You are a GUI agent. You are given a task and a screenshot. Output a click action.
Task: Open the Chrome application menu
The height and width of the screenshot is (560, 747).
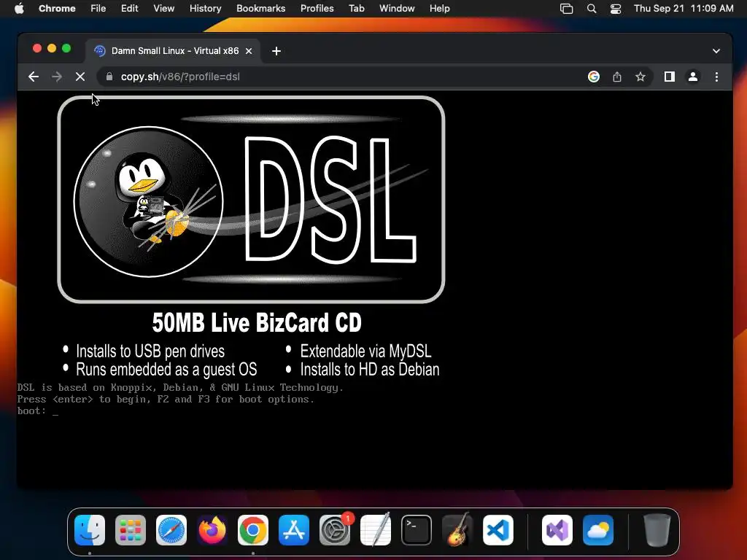pos(57,8)
